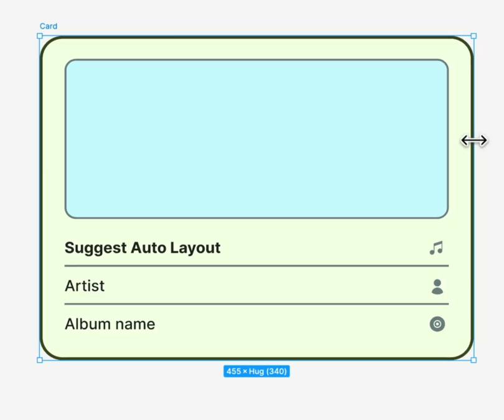Screen dimensions: 504x420
Task: Click the top-right selection handle
Action: [x=474, y=36]
